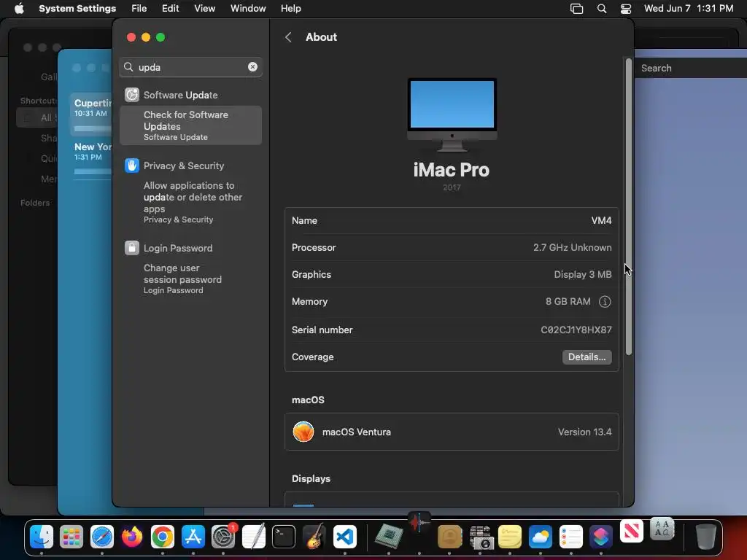This screenshot has height=560, width=747.
Task: Launch Firefox from the dock
Action: click(132, 537)
